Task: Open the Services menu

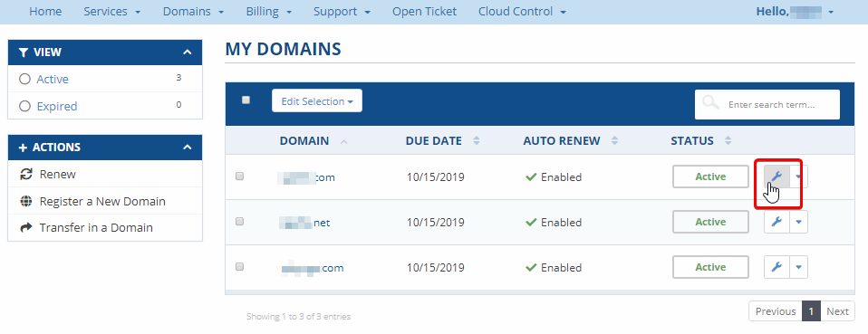Action: pyautogui.click(x=111, y=12)
